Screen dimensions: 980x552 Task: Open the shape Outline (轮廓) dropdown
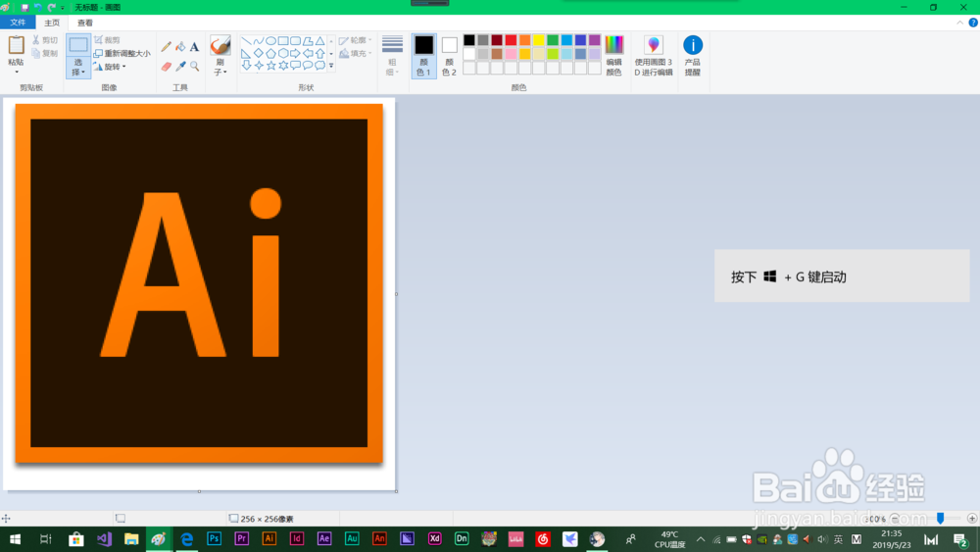click(356, 40)
